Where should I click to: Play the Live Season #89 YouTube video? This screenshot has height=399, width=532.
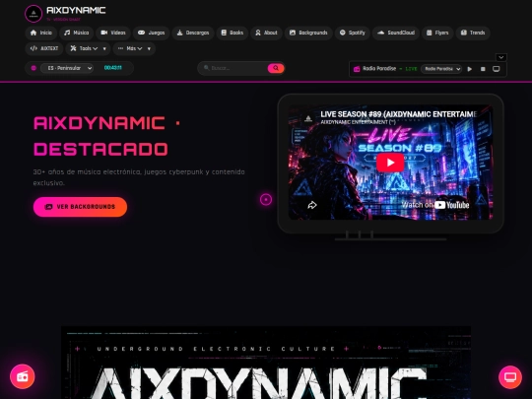tap(390, 163)
